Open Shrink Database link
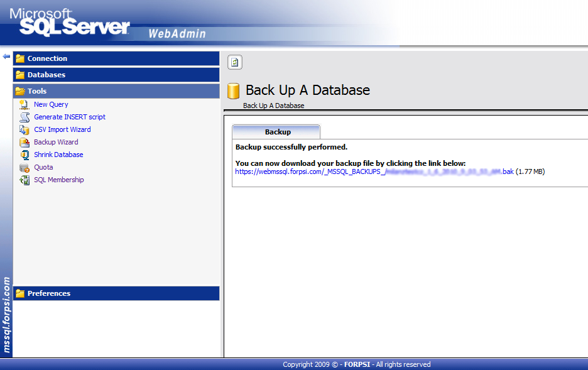Image resolution: width=588 pixels, height=370 pixels. (58, 155)
